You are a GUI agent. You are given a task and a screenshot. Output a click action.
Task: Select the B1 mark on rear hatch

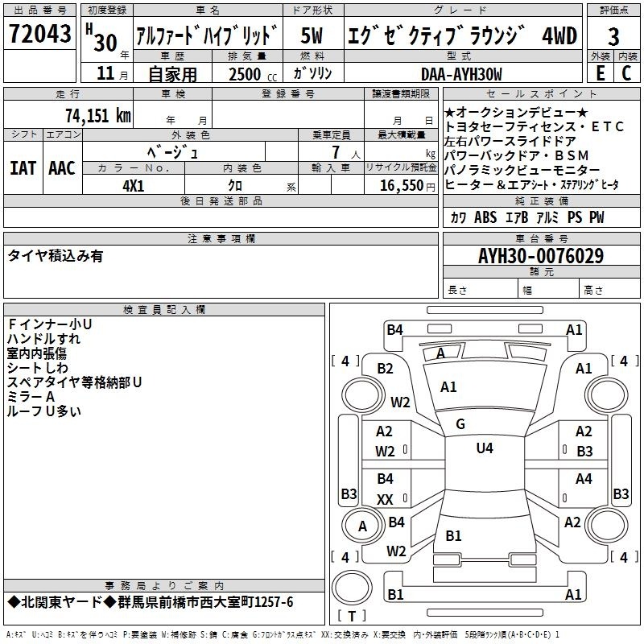pos(453,535)
